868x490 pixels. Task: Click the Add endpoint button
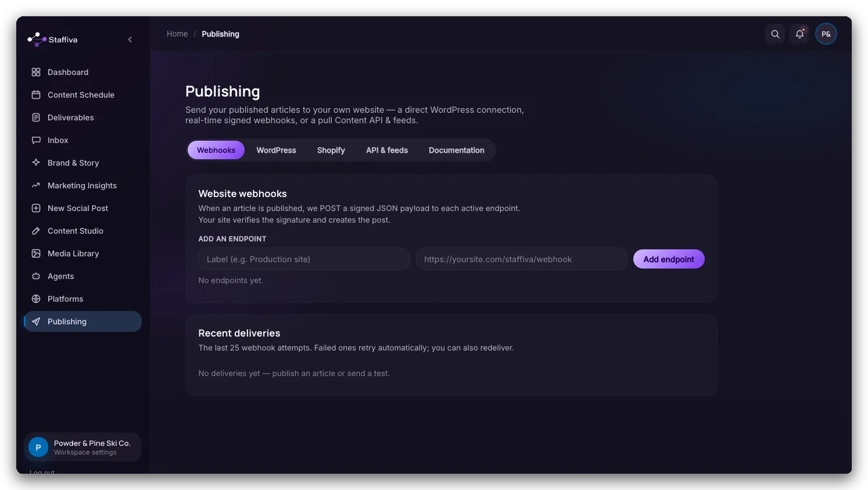pyautogui.click(x=669, y=259)
